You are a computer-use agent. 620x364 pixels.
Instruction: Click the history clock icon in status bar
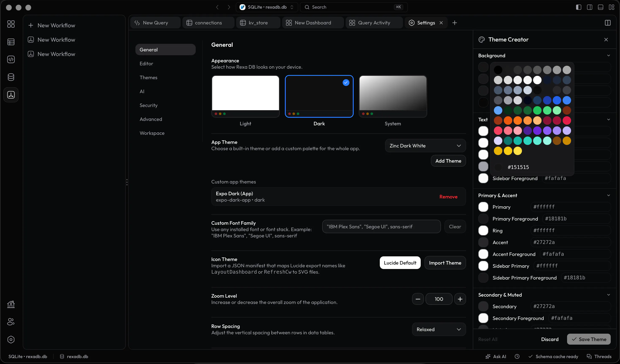coord(517,356)
